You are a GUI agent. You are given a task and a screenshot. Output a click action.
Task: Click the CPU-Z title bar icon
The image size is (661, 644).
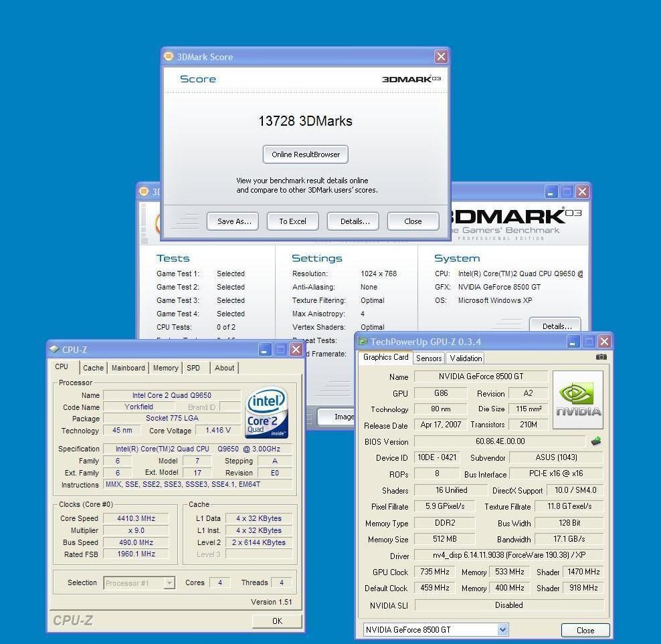[x=54, y=349]
